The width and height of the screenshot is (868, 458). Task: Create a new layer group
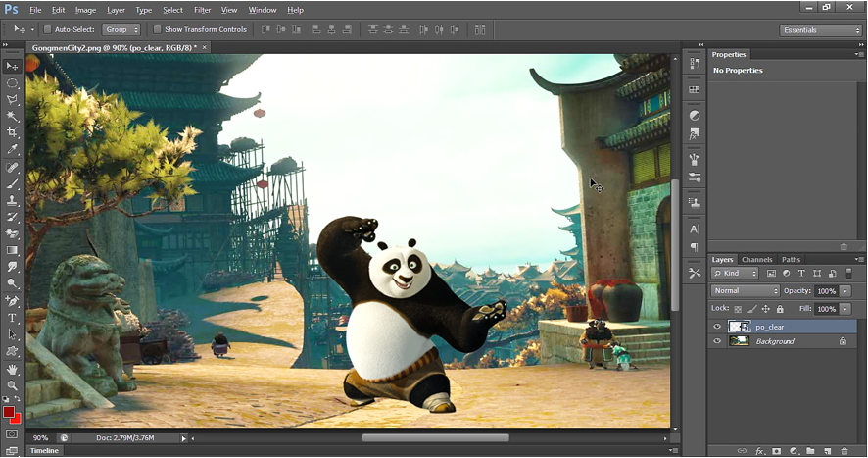(x=810, y=451)
